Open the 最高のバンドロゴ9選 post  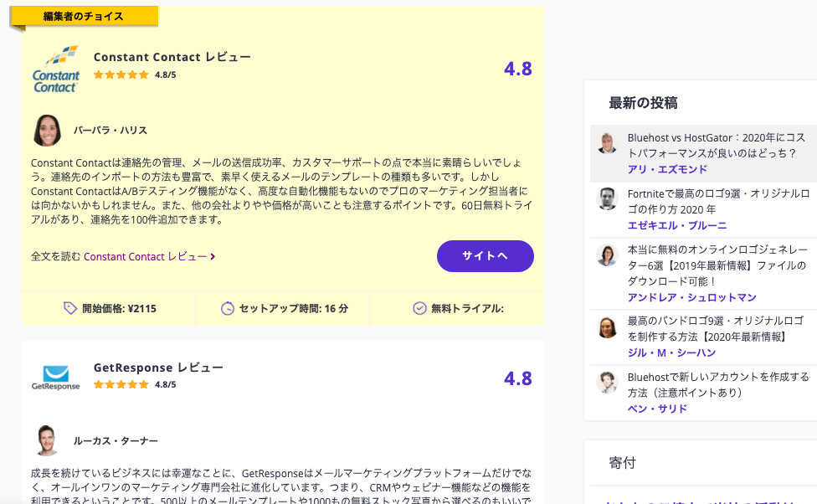coord(716,329)
